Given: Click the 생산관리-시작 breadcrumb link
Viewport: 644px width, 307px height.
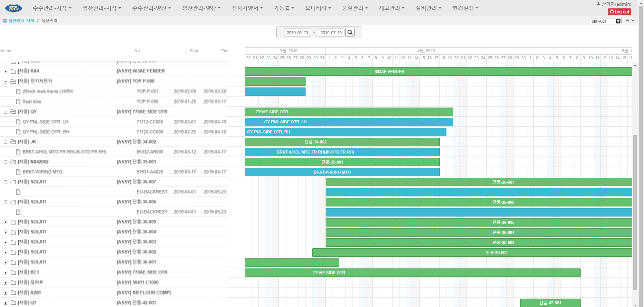Looking at the screenshot, I should point(21,20).
